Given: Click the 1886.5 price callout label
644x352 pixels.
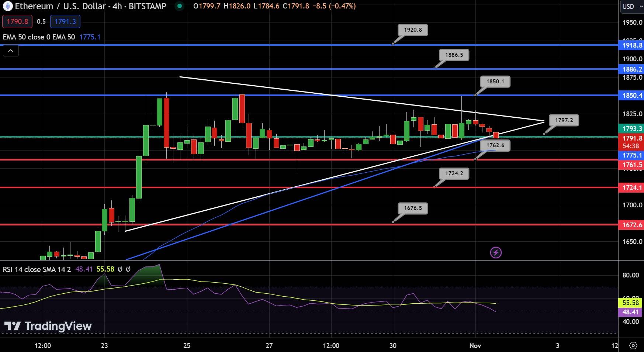Looking at the screenshot, I should click(454, 55).
